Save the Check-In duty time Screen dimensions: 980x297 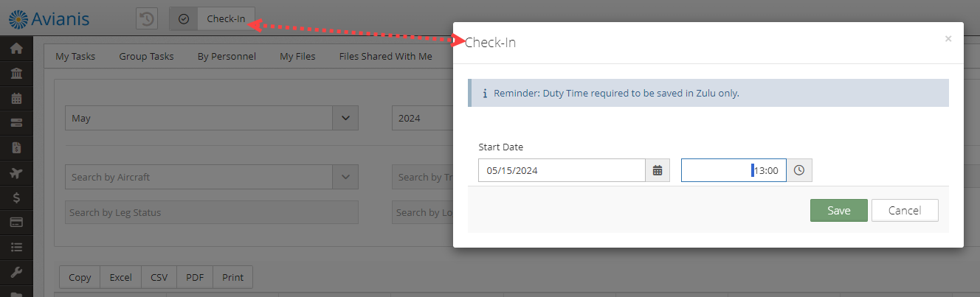coord(838,210)
